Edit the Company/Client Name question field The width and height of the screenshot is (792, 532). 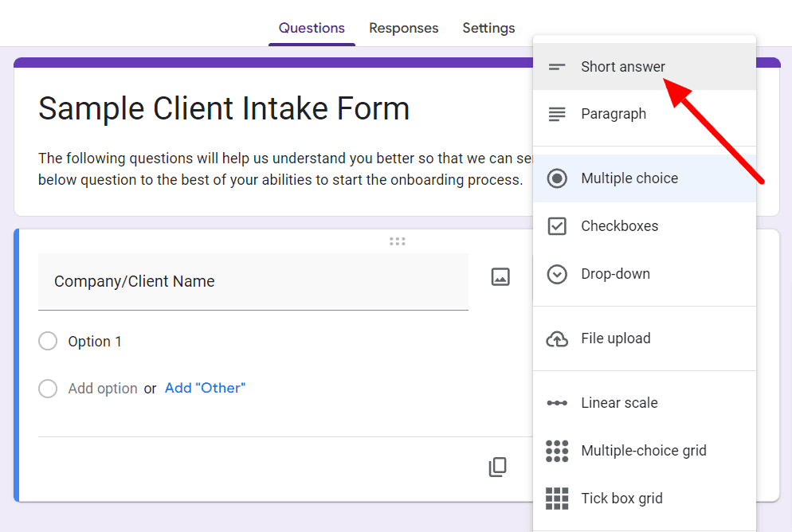[x=253, y=282]
